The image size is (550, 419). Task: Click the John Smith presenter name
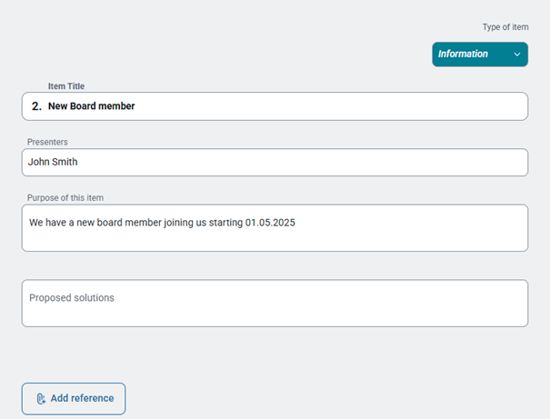pos(53,162)
